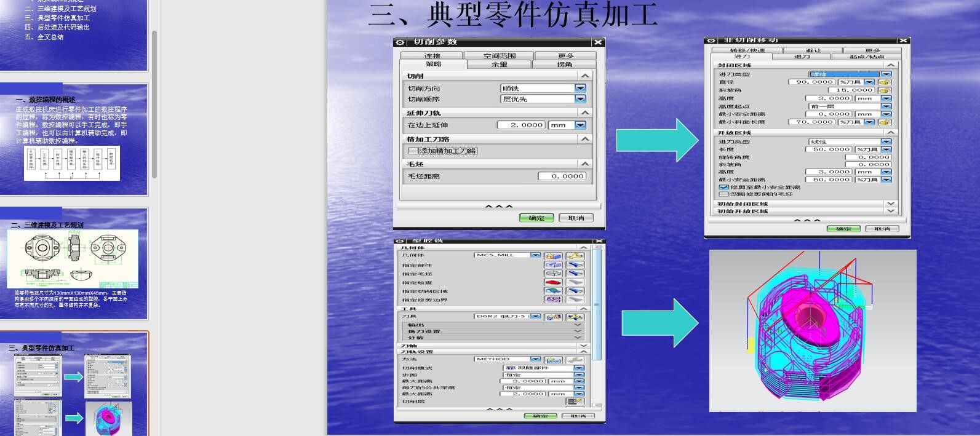The height and width of the screenshot is (436, 980).
Task: Click the edit tool icon in 刀具 row
Action: pyautogui.click(x=575, y=317)
